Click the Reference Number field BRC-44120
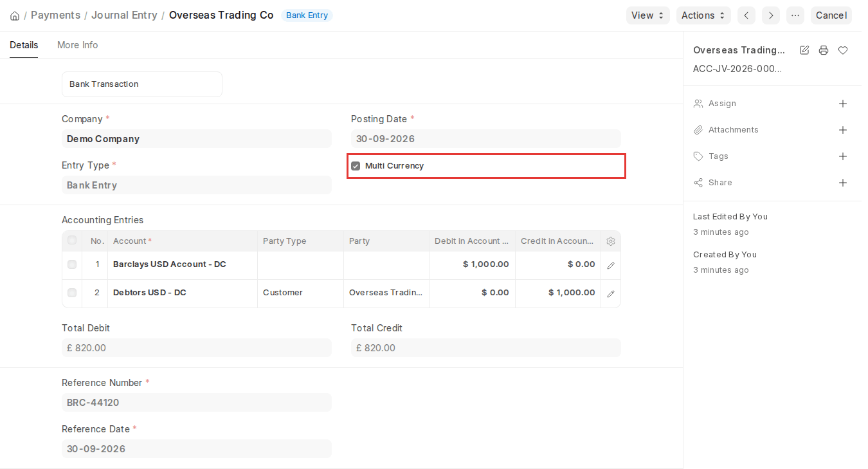The image size is (868, 469). pyautogui.click(x=197, y=403)
